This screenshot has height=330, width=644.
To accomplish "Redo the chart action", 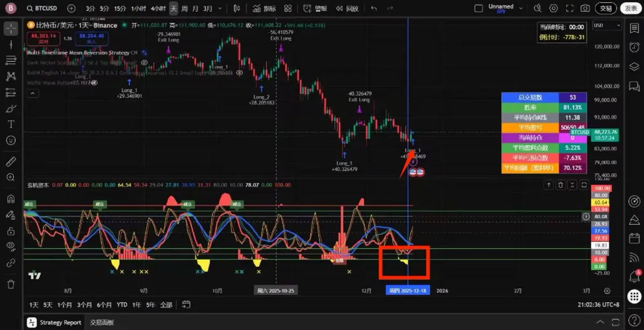I will pyautogui.click(x=390, y=8).
